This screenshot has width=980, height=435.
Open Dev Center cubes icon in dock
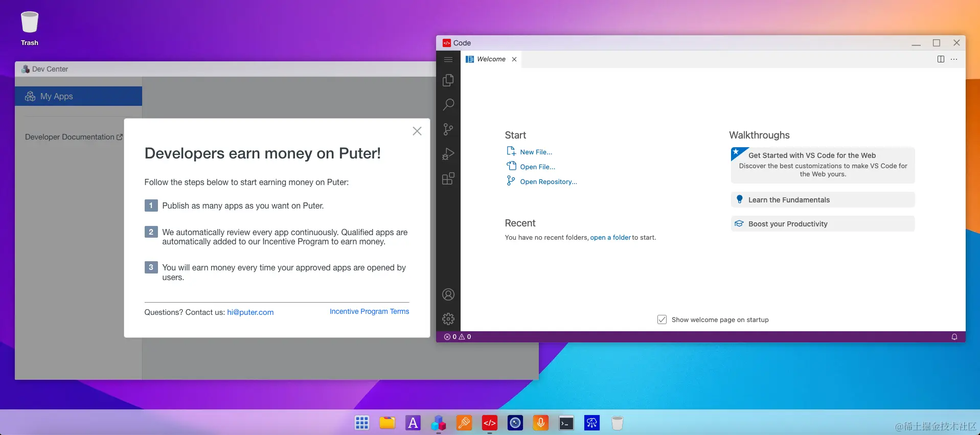(439, 423)
